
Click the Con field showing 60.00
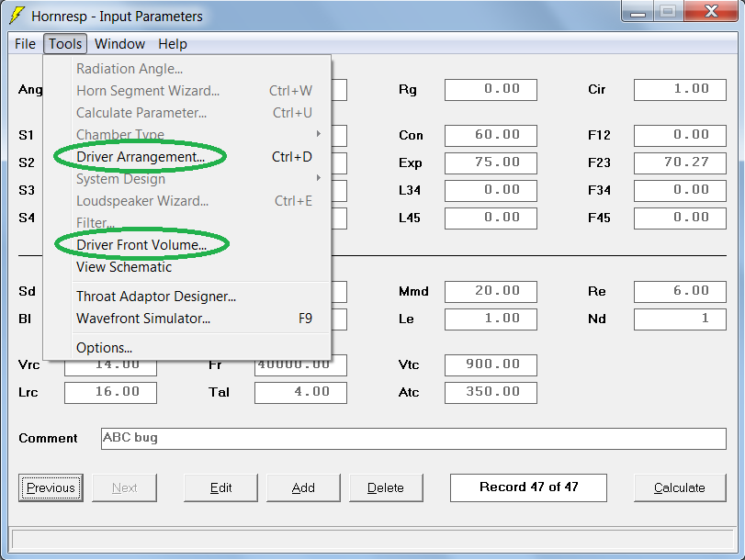click(x=491, y=136)
